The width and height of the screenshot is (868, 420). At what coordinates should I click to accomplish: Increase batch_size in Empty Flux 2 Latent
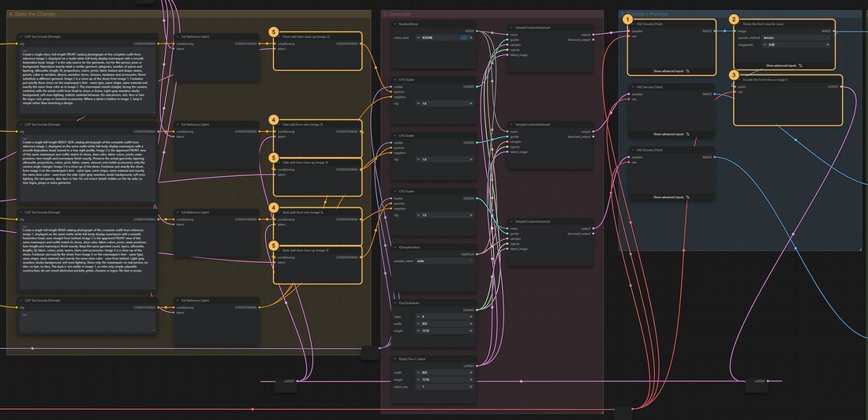coord(471,387)
